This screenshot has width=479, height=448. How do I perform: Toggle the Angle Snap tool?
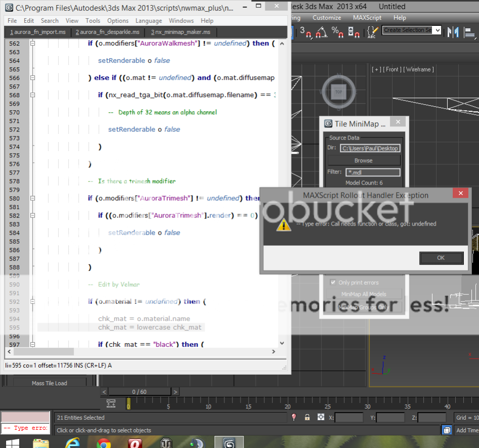click(x=321, y=32)
